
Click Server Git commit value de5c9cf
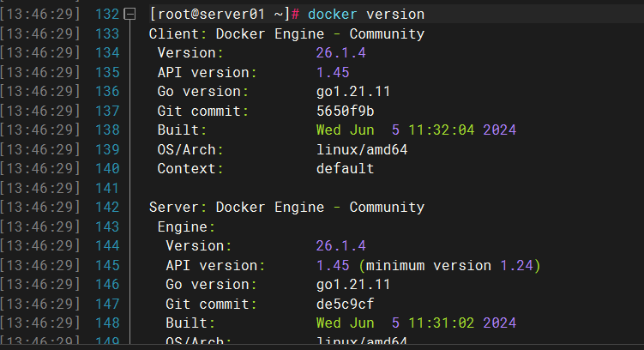pyautogui.click(x=345, y=304)
